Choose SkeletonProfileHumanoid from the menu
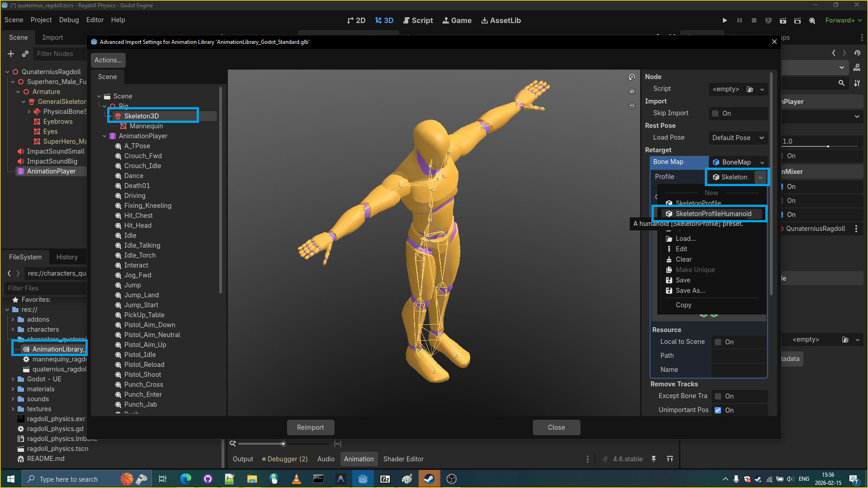868x488 pixels. (x=713, y=214)
